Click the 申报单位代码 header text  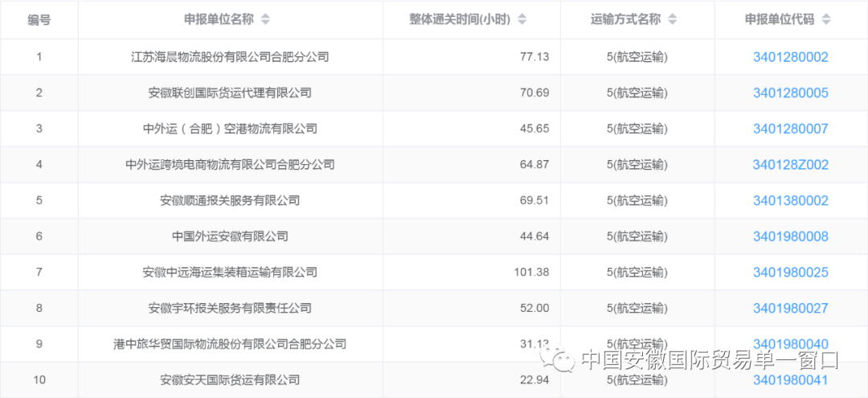[780, 20]
